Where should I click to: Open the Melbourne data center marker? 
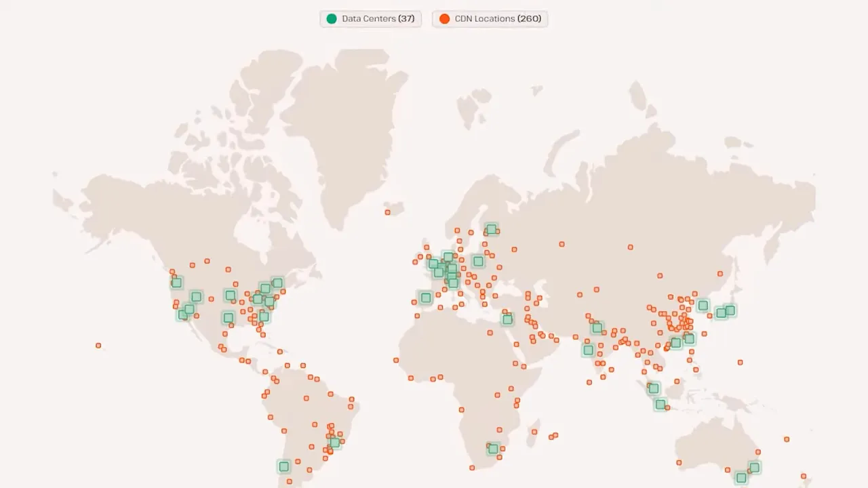[741, 478]
